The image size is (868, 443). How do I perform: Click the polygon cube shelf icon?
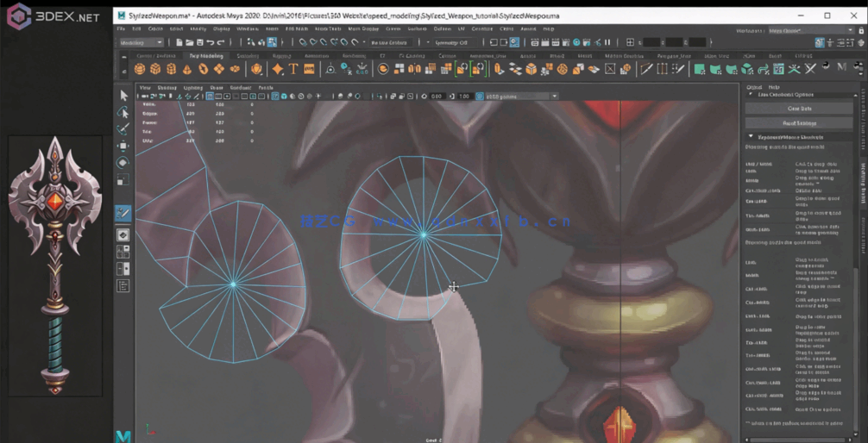[x=155, y=69]
